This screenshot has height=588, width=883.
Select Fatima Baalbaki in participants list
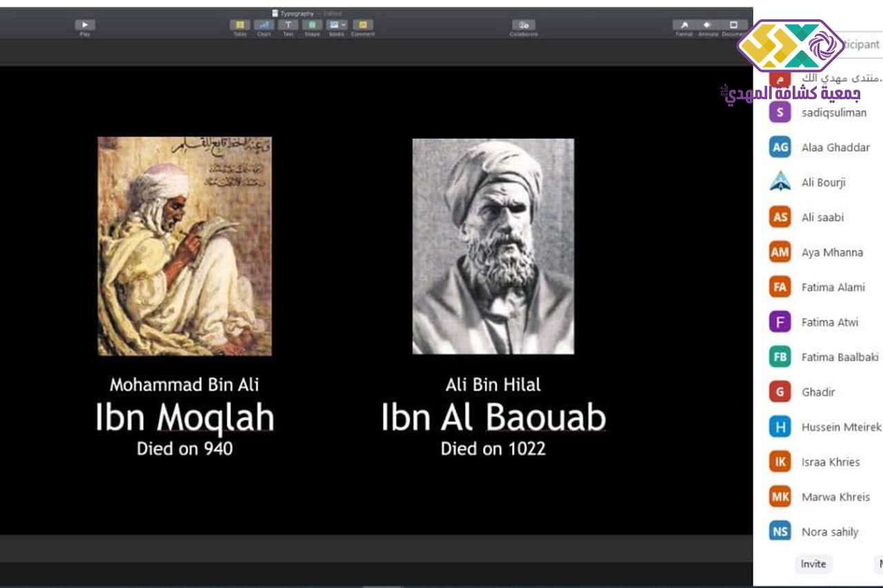click(x=839, y=357)
